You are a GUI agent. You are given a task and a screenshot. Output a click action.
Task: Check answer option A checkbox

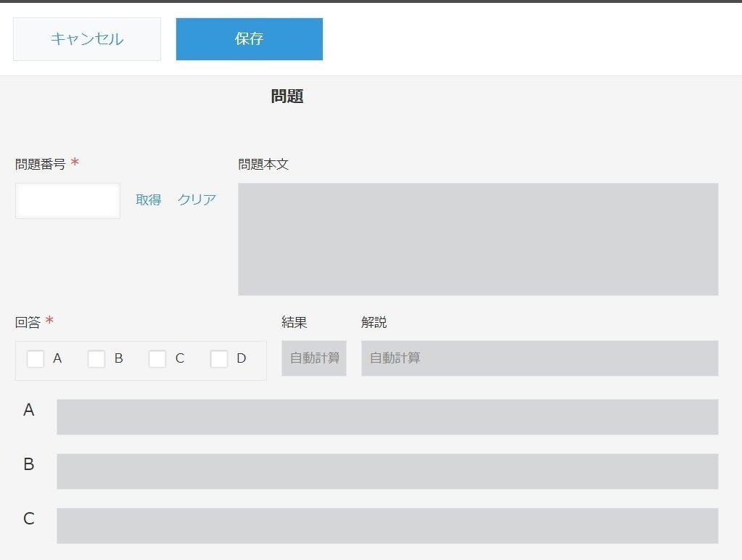click(x=36, y=359)
